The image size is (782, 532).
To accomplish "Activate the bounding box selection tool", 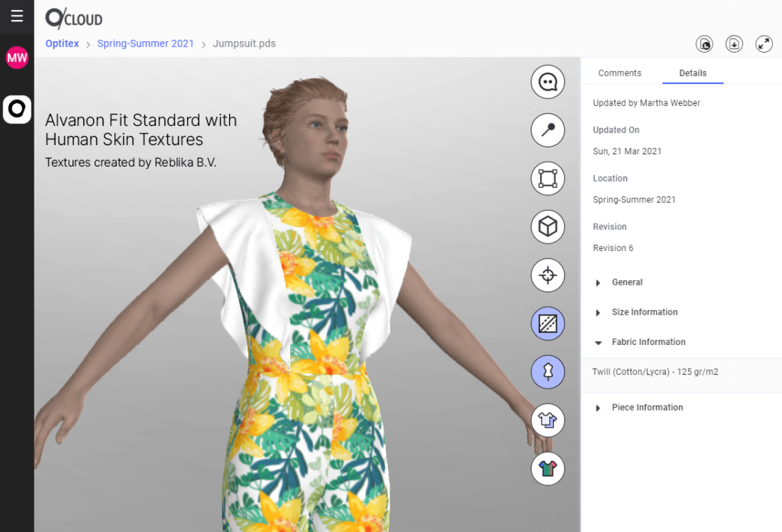I will pos(548,178).
